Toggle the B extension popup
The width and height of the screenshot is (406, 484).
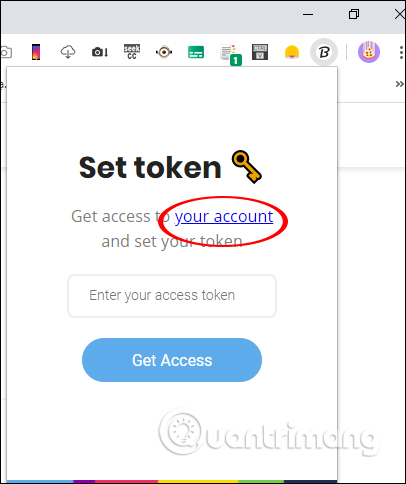pos(324,52)
